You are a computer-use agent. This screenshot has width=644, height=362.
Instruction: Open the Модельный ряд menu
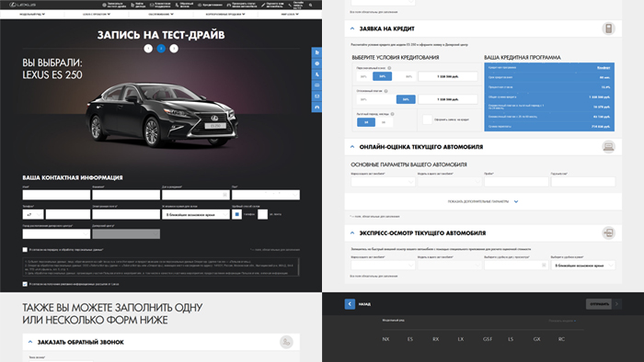[x=32, y=14]
